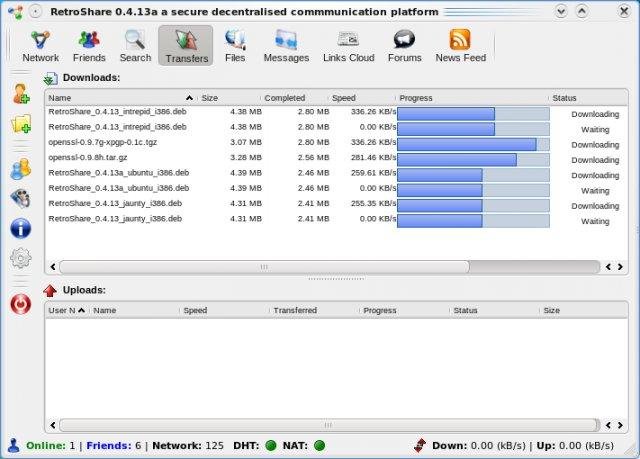Click the Waiting status of the jaunty download
This screenshot has height=459, width=640.
pyautogui.click(x=595, y=221)
